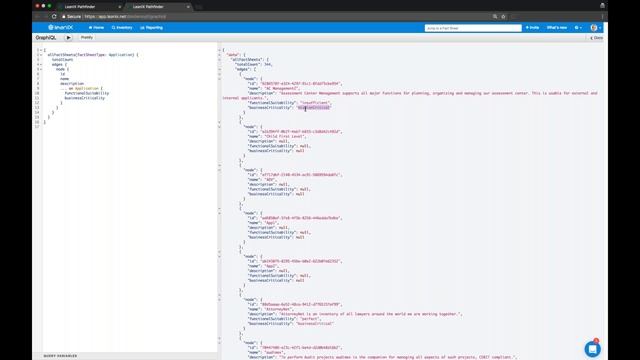Collapse node fold arrow on line 5
The image size is (640, 360).
pyautogui.click(x=41, y=69)
